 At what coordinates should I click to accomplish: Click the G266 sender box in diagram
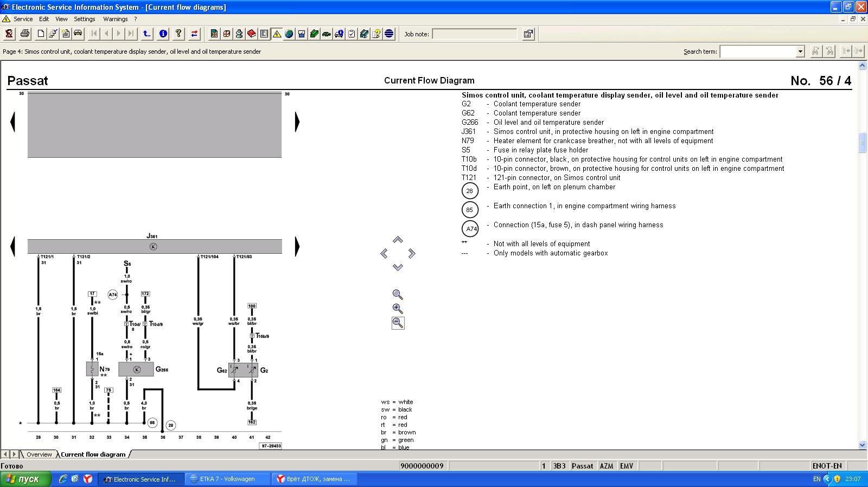click(x=136, y=369)
